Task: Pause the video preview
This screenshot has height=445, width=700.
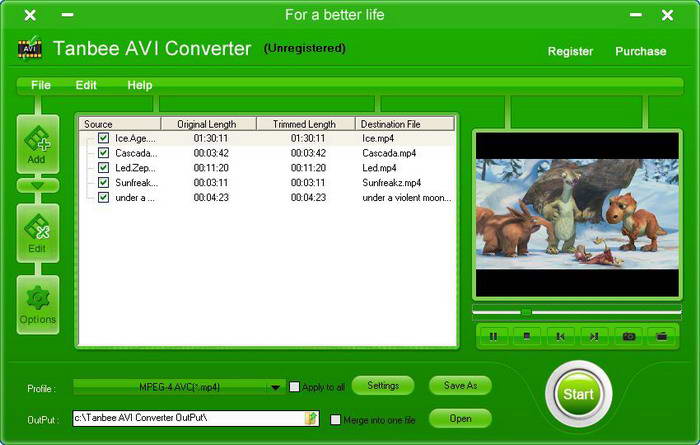Action: pyautogui.click(x=493, y=336)
